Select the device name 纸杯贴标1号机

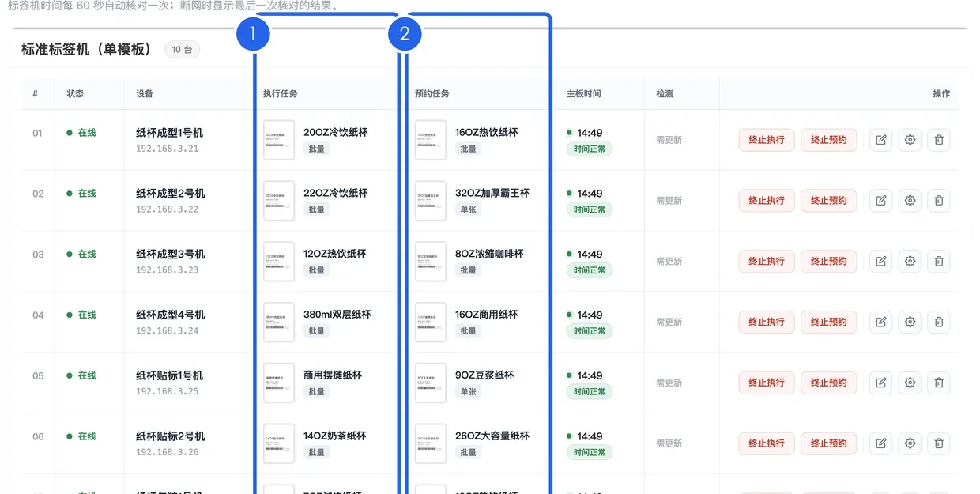tap(170, 375)
